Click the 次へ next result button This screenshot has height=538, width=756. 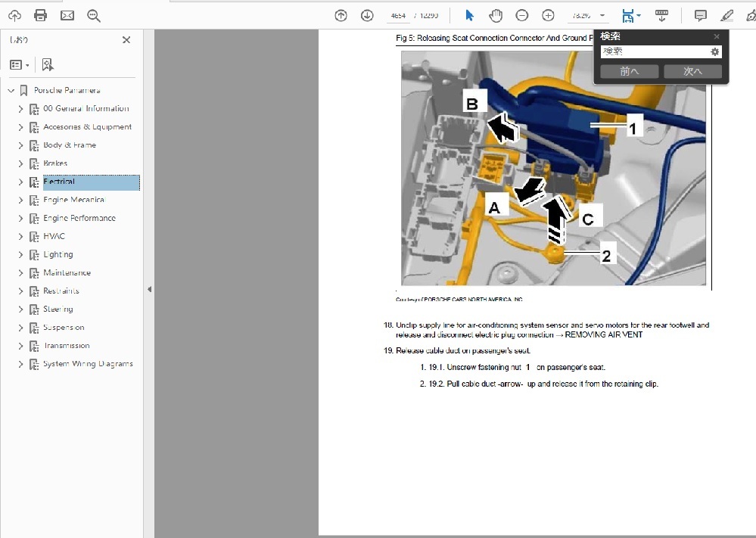(693, 71)
